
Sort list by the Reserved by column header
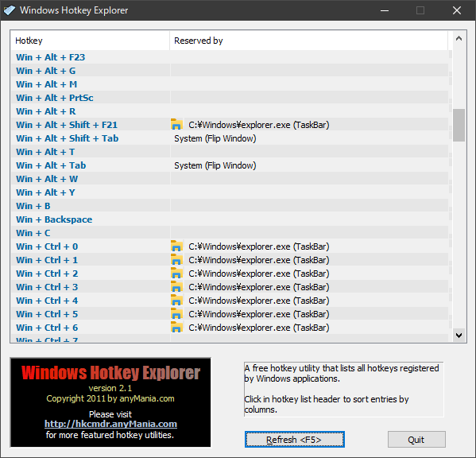click(309, 41)
